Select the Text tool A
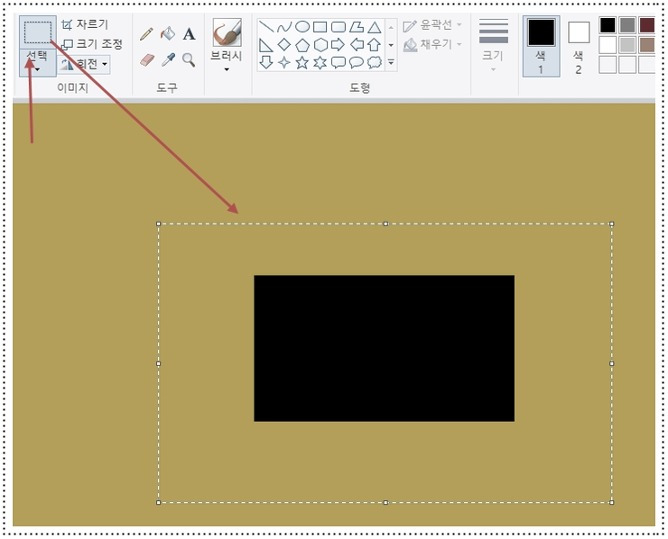668x539 pixels. click(189, 34)
